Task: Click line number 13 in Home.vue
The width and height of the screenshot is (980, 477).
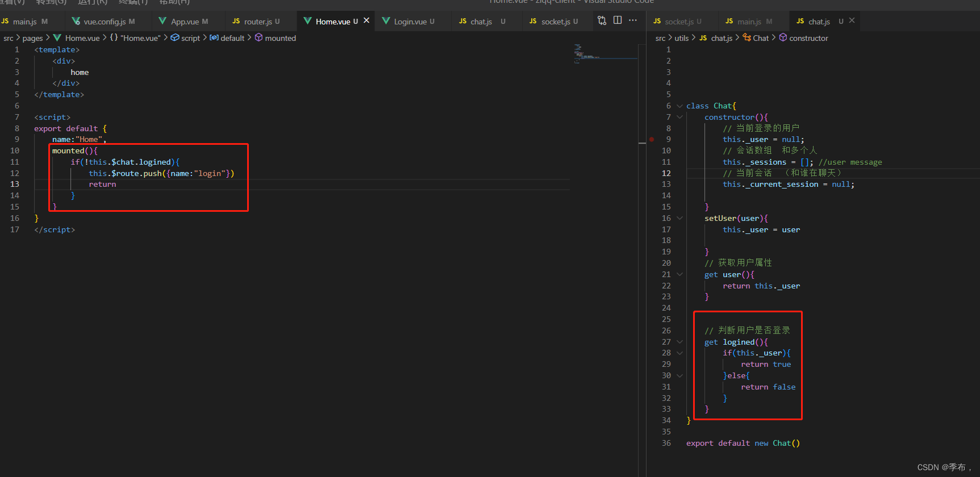Action: pyautogui.click(x=15, y=184)
